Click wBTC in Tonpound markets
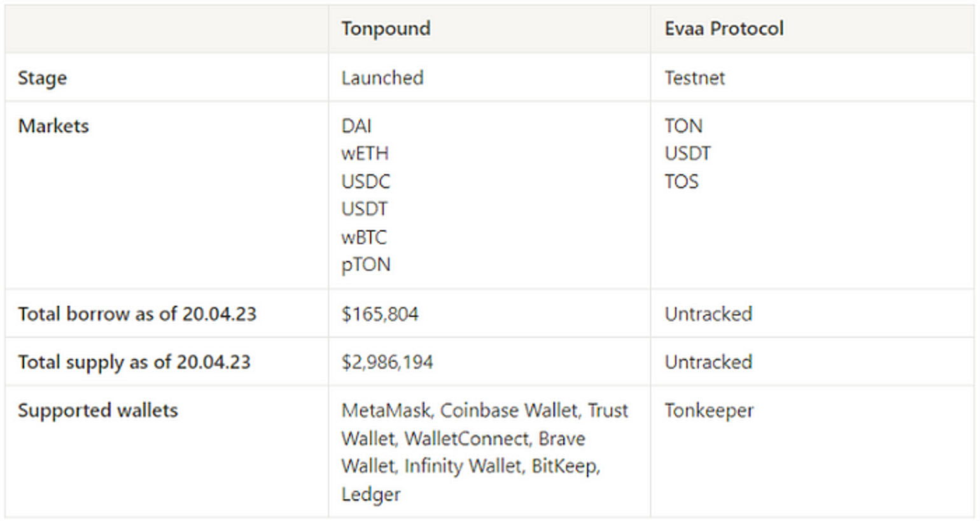The image size is (980, 521). point(364,237)
